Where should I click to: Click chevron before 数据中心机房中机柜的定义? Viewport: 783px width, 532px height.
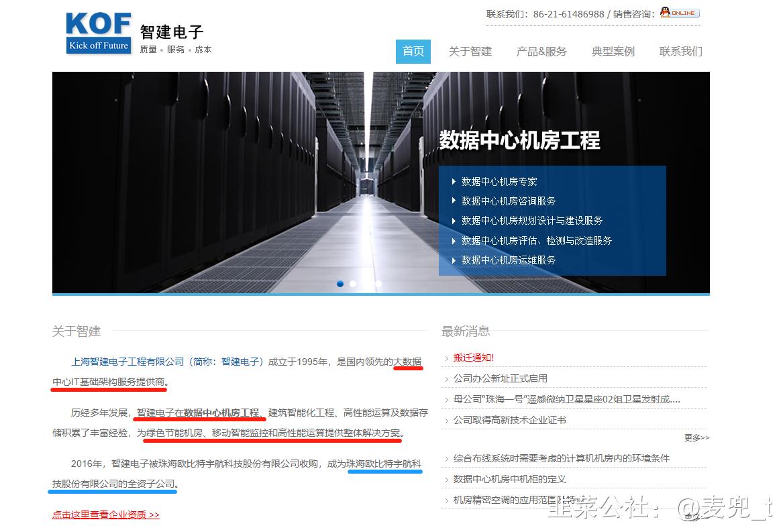click(x=446, y=479)
